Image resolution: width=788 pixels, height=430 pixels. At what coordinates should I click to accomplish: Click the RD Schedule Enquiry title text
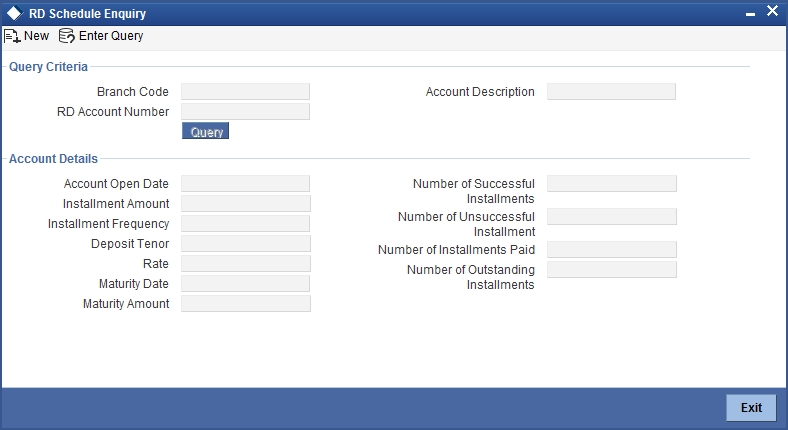pyautogui.click(x=87, y=14)
